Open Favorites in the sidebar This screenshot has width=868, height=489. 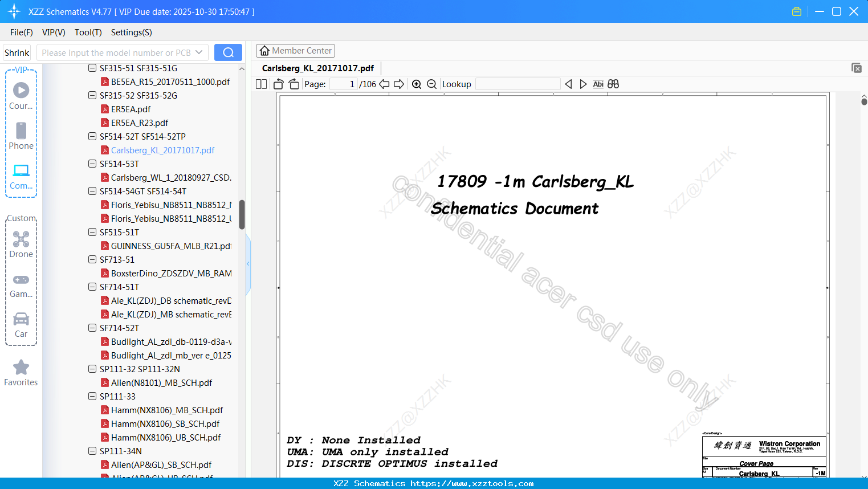click(x=21, y=373)
